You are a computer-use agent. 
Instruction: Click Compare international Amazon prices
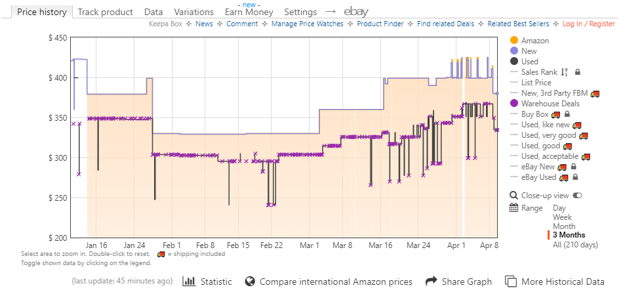[x=336, y=282]
